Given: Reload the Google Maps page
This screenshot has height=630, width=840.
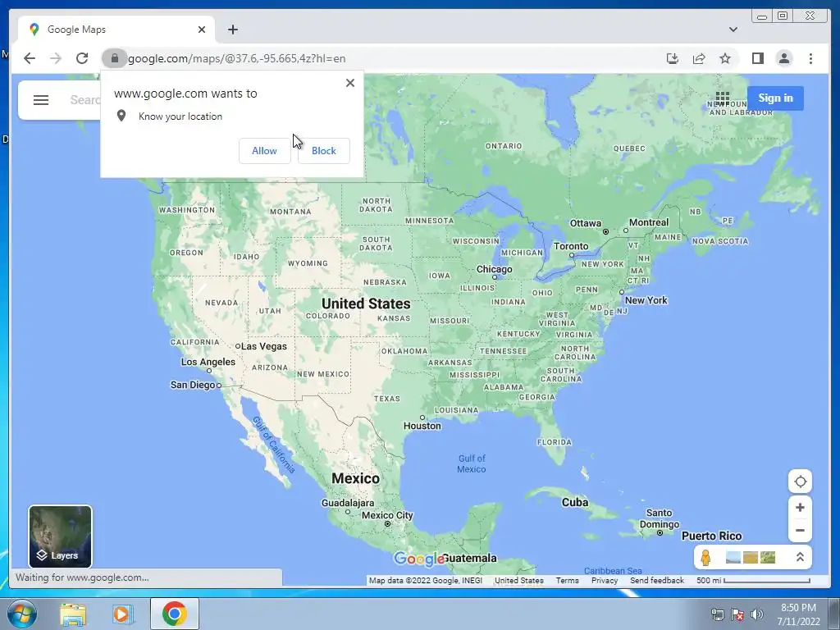Looking at the screenshot, I should (82, 58).
